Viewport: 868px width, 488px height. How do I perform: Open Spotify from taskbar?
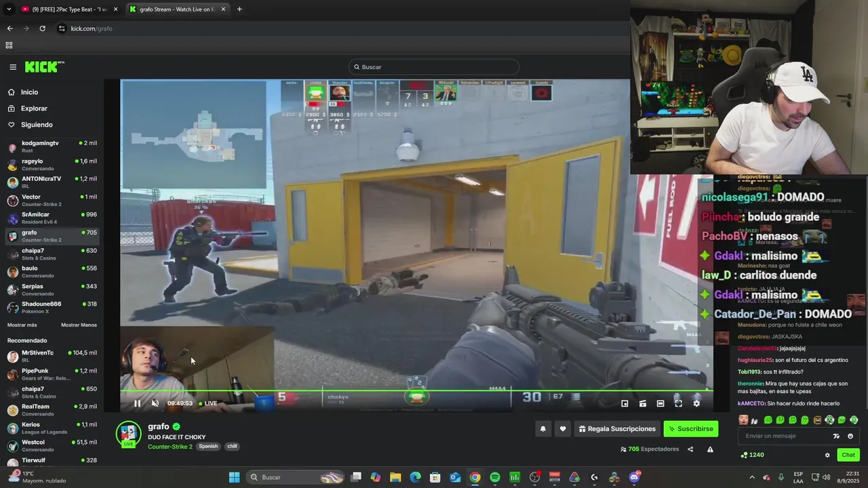click(x=495, y=477)
